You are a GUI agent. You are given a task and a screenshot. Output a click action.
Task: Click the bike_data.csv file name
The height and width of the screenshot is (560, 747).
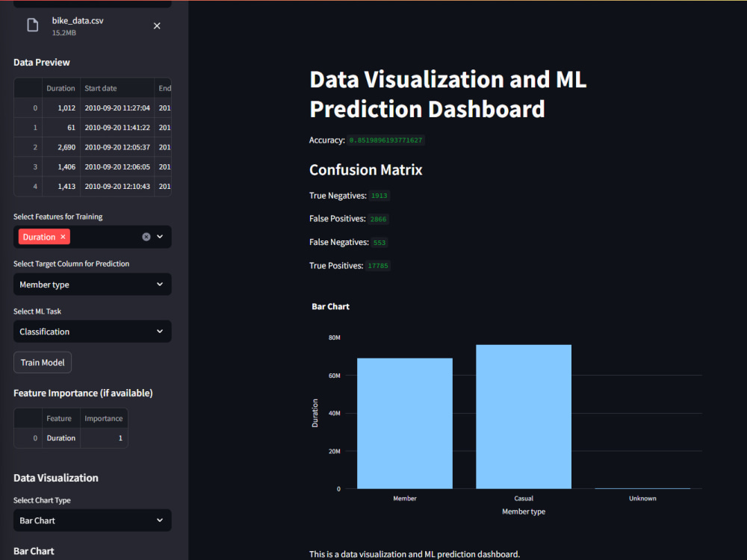(x=78, y=20)
